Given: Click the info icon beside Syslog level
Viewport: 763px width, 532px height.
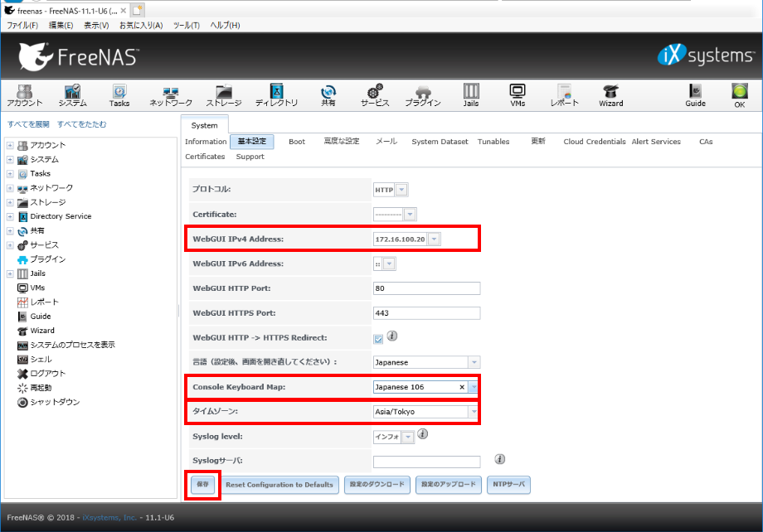Looking at the screenshot, I should click(423, 433).
